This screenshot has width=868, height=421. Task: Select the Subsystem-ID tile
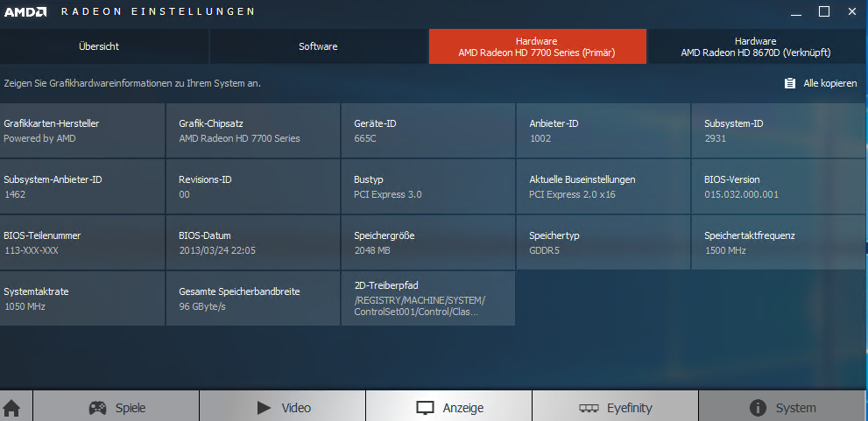pyautogui.click(x=778, y=130)
